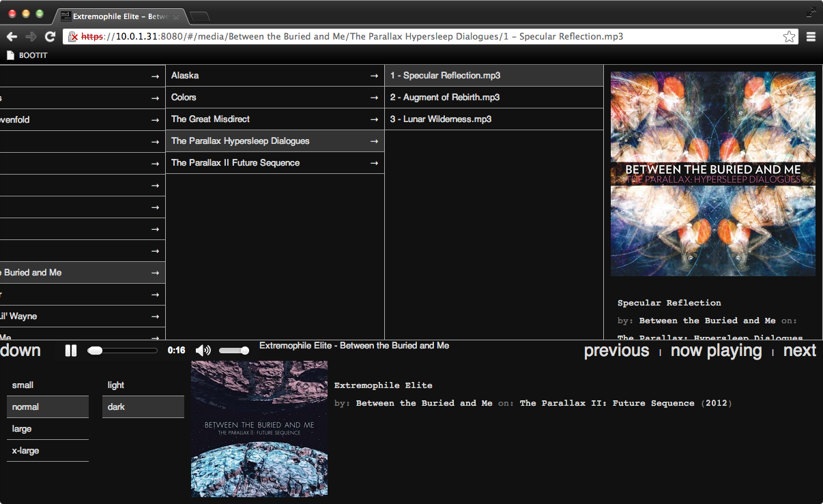This screenshot has height=504, width=823.
Task: Seek within the track progress slider
Action: coord(123,351)
